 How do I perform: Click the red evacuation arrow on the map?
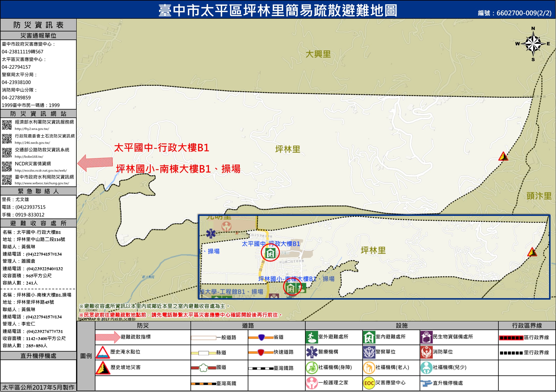(95, 163)
